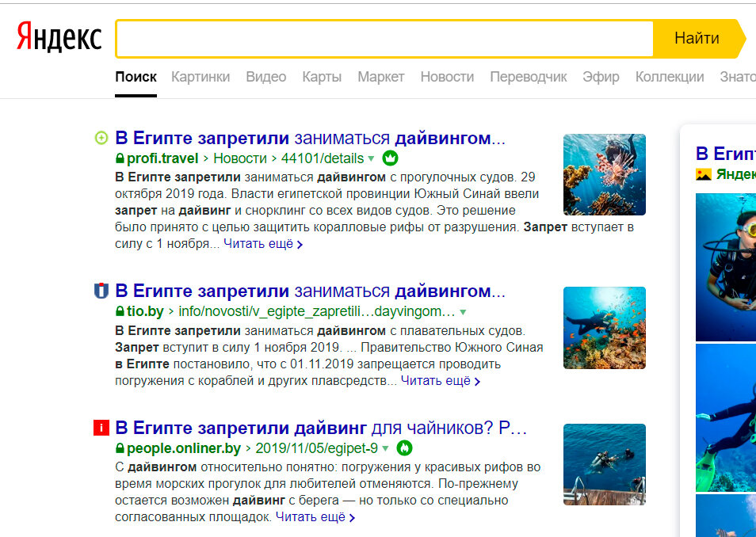Image resolution: width=756 pixels, height=537 pixels.
Task: Open the coral reef diver thumbnail
Action: pyautogui.click(x=605, y=328)
